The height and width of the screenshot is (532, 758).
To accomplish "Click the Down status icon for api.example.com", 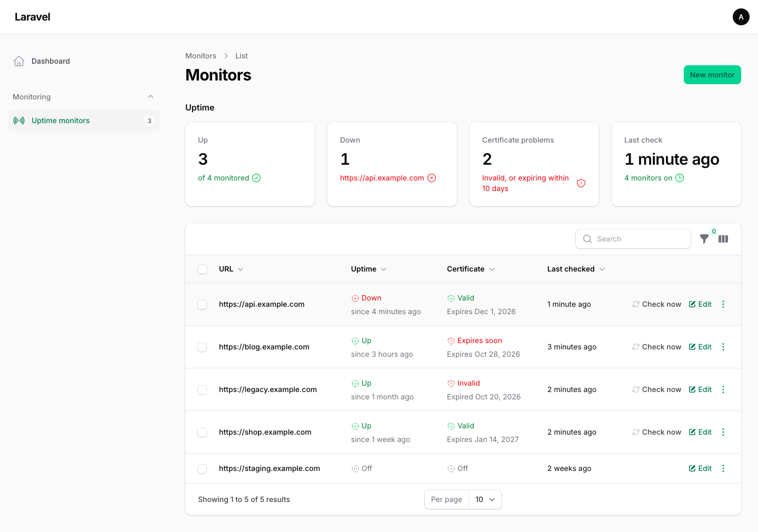I will pos(355,298).
